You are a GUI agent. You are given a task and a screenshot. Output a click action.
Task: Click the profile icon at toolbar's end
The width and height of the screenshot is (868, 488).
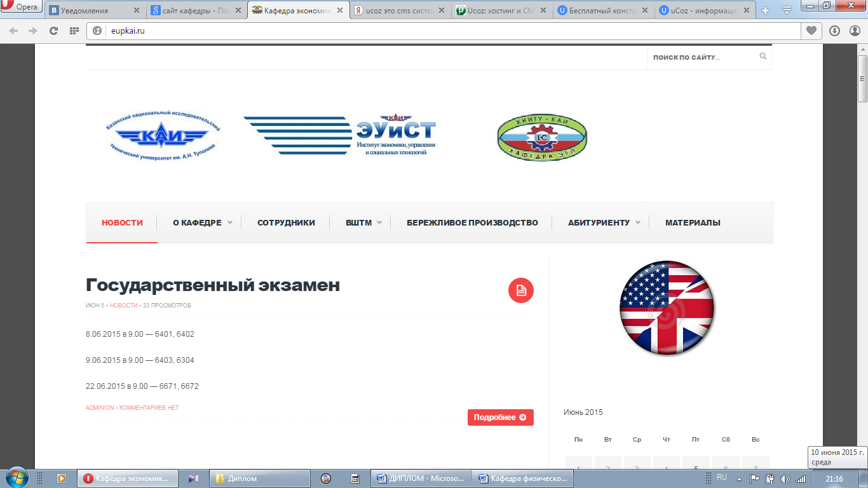(x=854, y=30)
